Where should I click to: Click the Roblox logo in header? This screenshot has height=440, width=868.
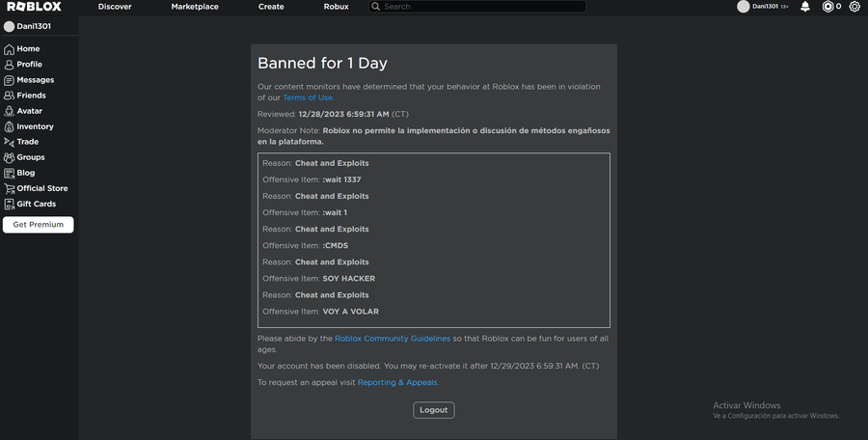click(x=34, y=7)
